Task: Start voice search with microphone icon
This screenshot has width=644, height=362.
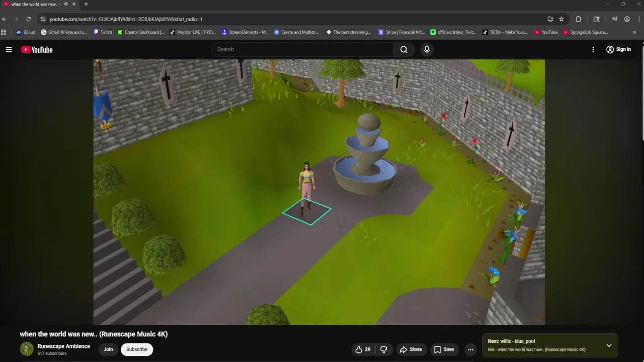Action: click(x=427, y=49)
